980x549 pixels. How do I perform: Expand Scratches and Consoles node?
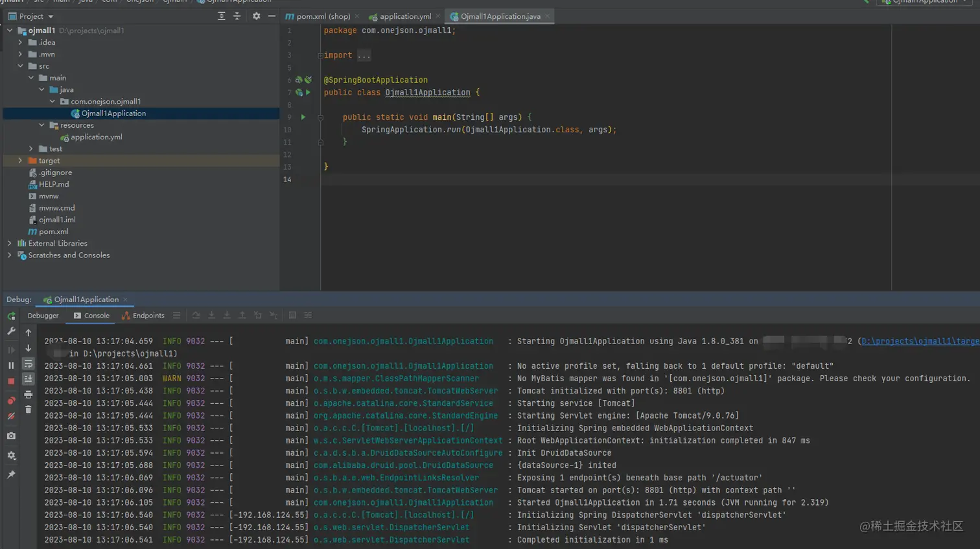10,255
